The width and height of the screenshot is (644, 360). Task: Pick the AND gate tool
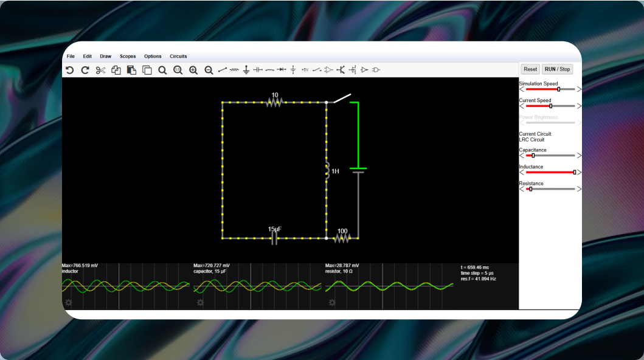point(376,70)
